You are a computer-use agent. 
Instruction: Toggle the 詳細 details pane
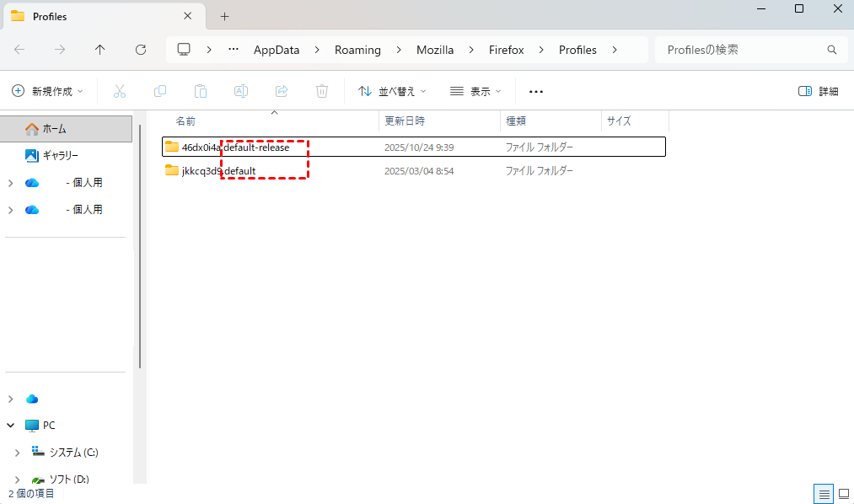point(818,91)
